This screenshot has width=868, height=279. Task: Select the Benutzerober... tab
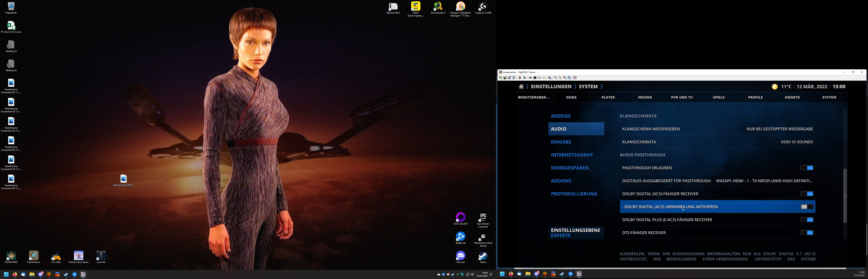point(534,97)
